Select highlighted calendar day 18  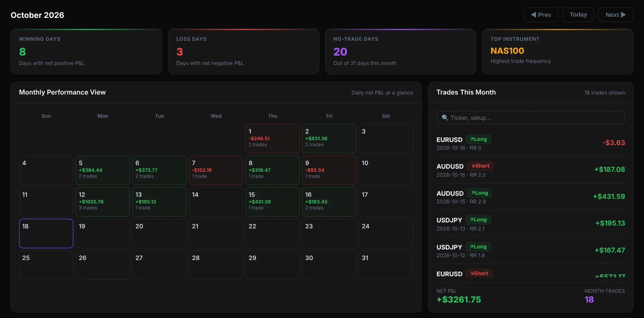(x=46, y=233)
